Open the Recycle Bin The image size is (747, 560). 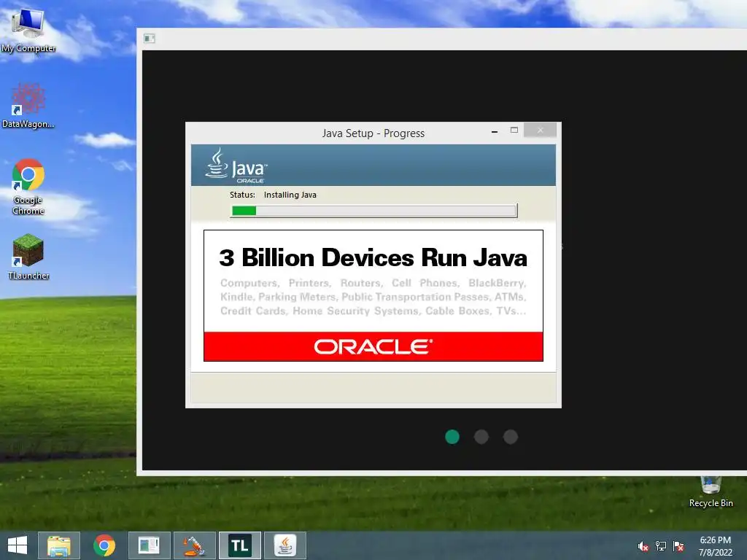click(x=711, y=492)
